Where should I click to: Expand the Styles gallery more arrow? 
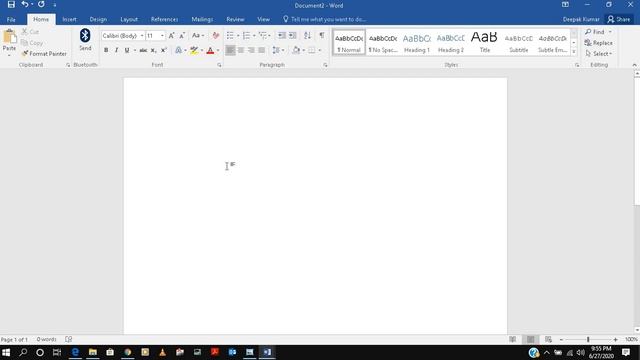click(x=574, y=51)
